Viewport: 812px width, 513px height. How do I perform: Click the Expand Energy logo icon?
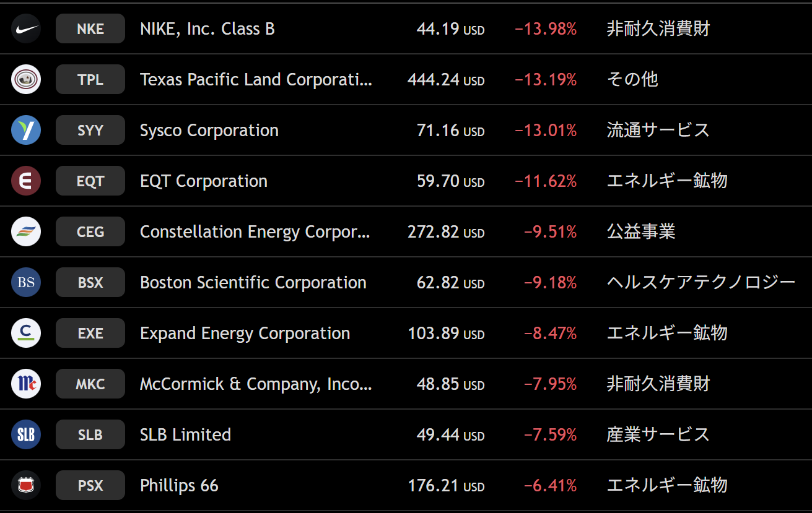(x=26, y=334)
